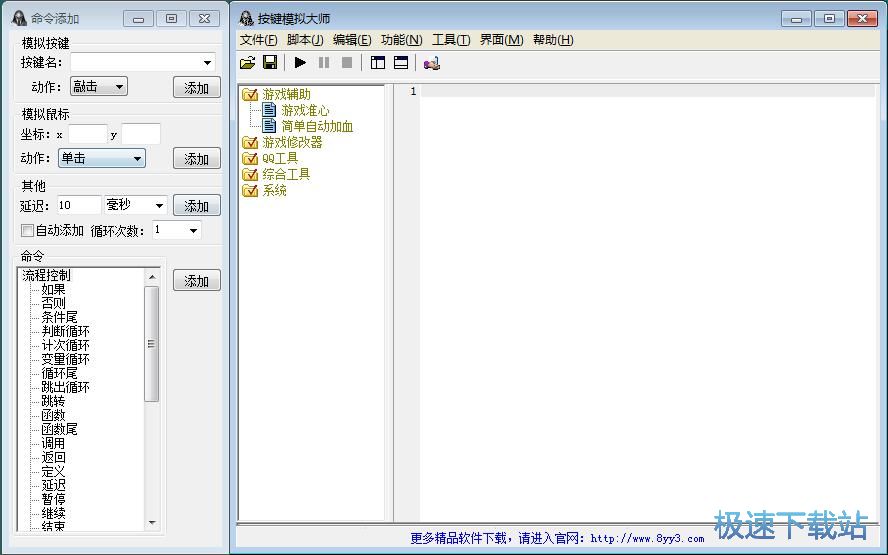Click 添加 button beside the delay field
Screen dimensions: 888x555
(197, 206)
